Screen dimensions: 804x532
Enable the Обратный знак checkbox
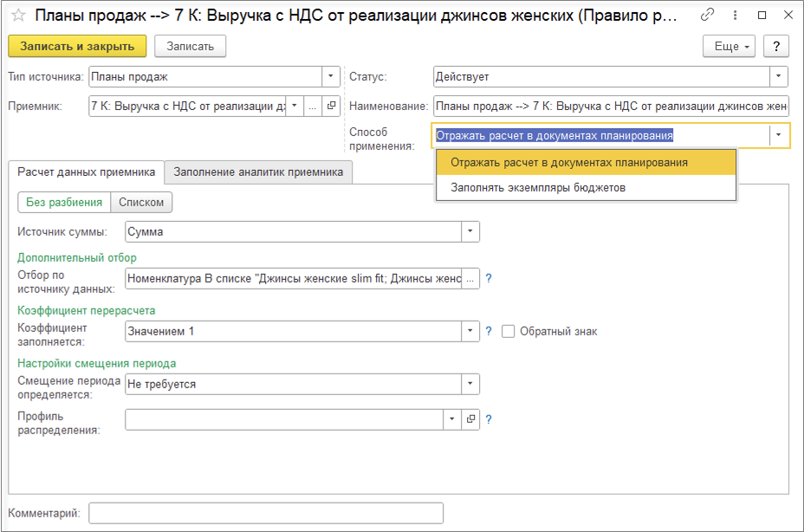pyautogui.click(x=509, y=331)
